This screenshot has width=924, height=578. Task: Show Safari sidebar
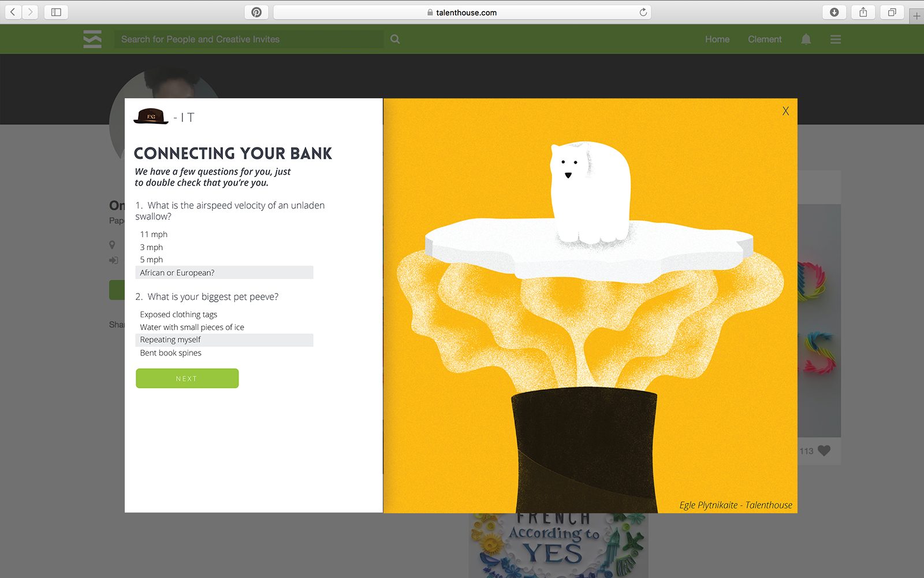56,12
